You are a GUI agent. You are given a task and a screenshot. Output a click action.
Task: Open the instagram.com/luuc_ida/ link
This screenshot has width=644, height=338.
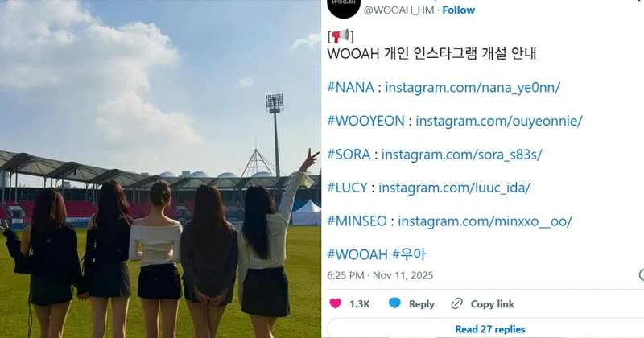tap(454, 188)
